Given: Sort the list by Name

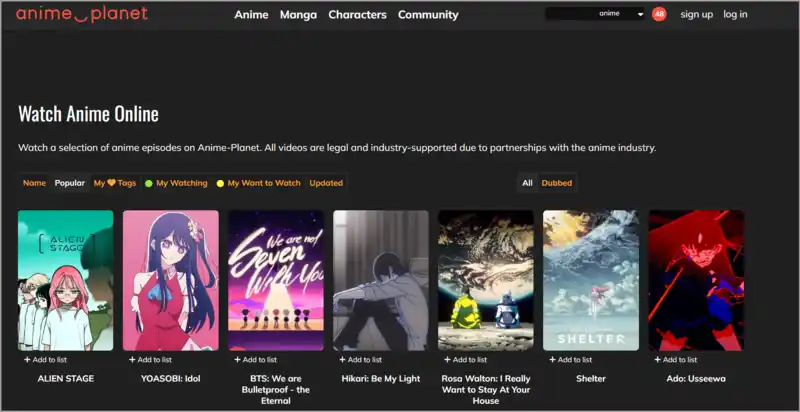Looking at the screenshot, I should (34, 183).
